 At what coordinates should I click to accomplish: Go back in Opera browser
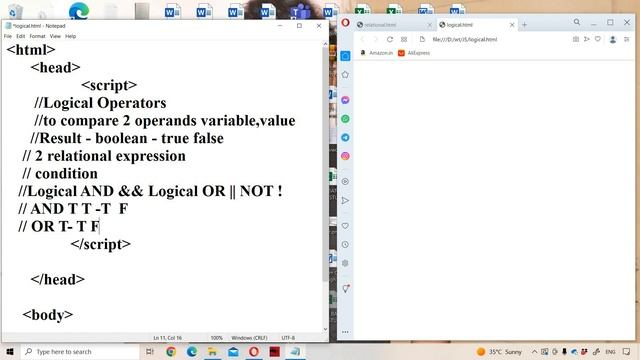[x=362, y=39]
